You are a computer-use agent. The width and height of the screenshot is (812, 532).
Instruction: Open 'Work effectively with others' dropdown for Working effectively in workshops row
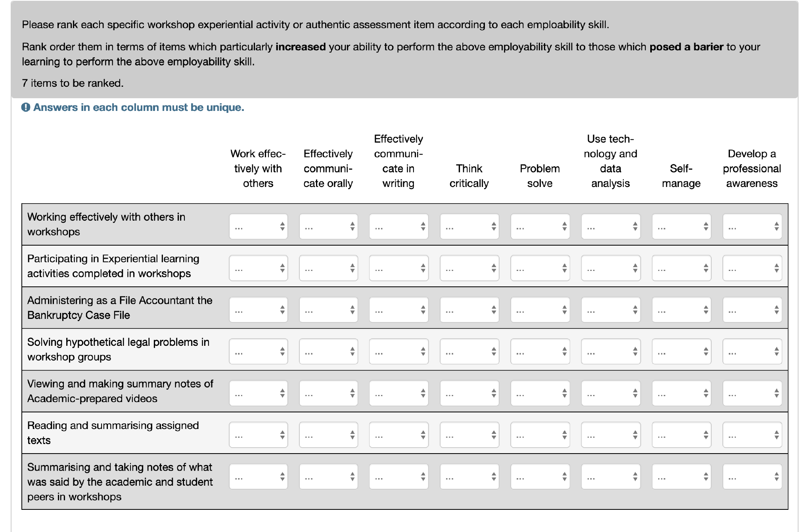pyautogui.click(x=258, y=227)
